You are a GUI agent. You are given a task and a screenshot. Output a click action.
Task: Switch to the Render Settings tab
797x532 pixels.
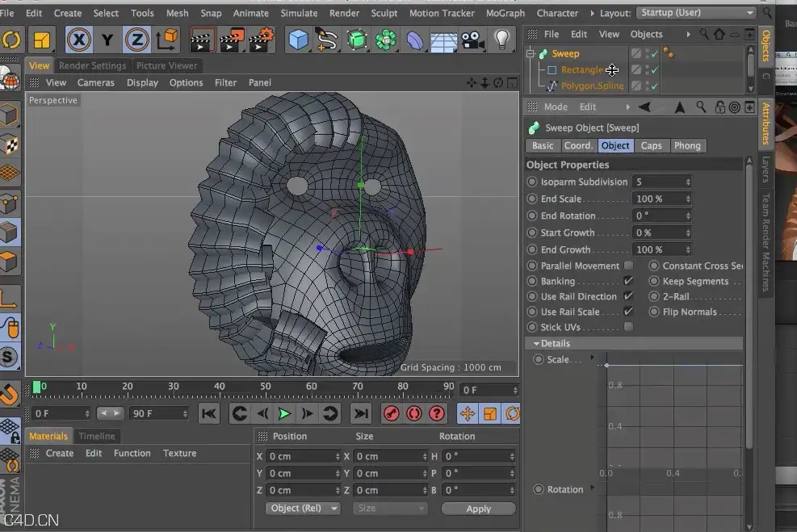[x=93, y=65]
